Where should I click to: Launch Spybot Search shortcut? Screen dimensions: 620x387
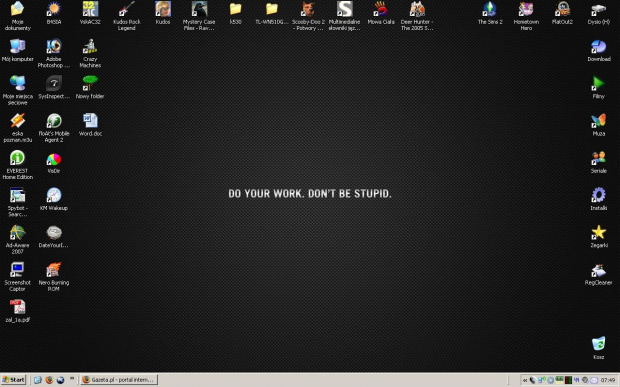pos(17,202)
